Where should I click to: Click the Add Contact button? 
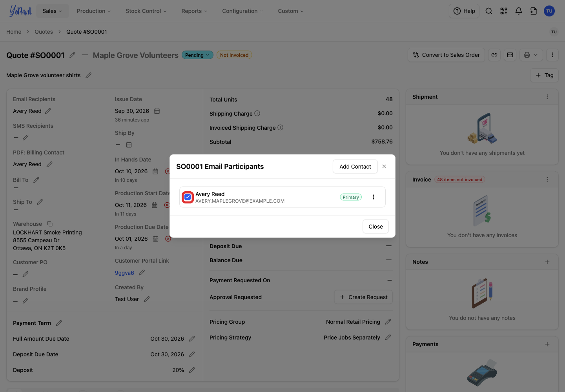(x=355, y=167)
